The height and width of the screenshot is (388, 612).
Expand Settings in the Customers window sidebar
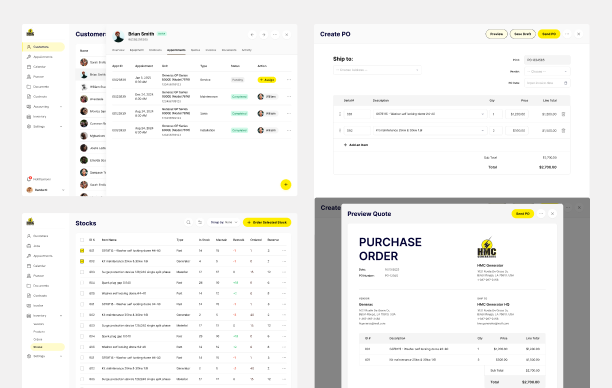61,126
